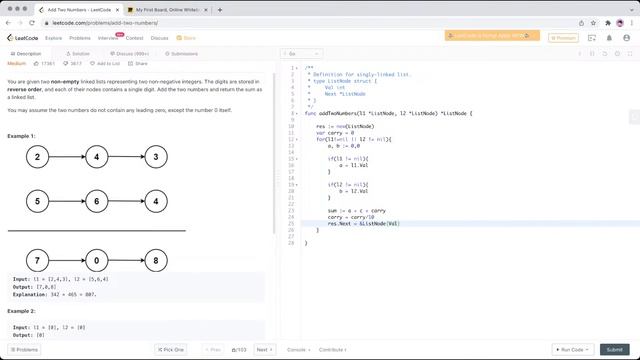
Task: Open the Contest nav item
Action: click(134, 38)
